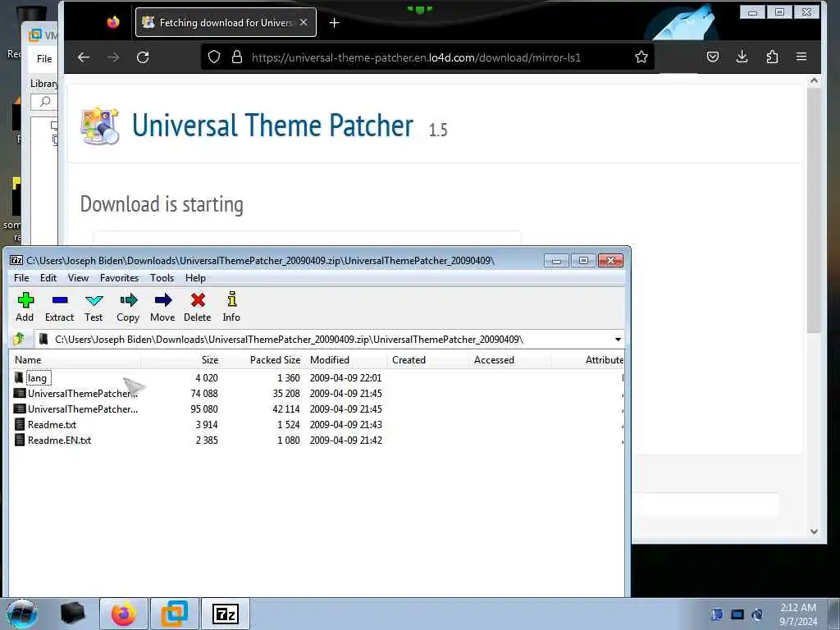This screenshot has height=630, width=840.
Task: Select the Readme.EN.txt file
Action: [x=59, y=440]
